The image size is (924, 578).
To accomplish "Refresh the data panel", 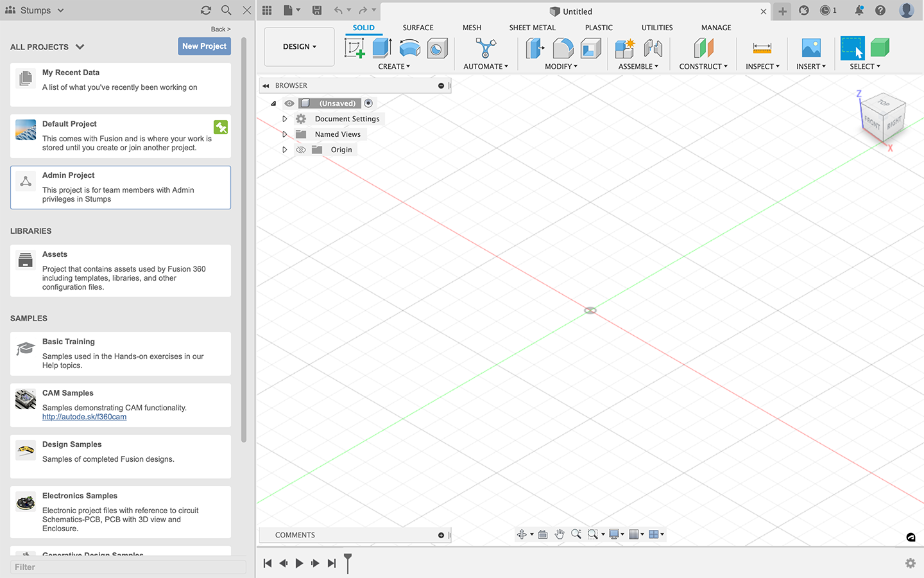I will point(206,10).
